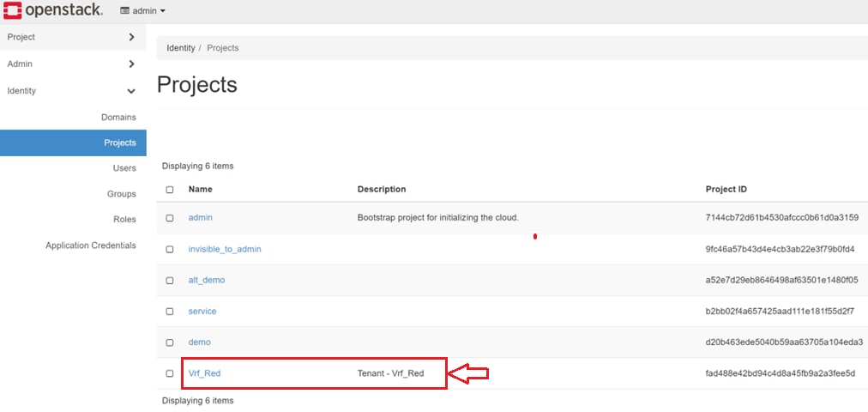Expand the Admin sidebar section
Image resolution: width=868 pixels, height=412 pixels.
coord(73,64)
